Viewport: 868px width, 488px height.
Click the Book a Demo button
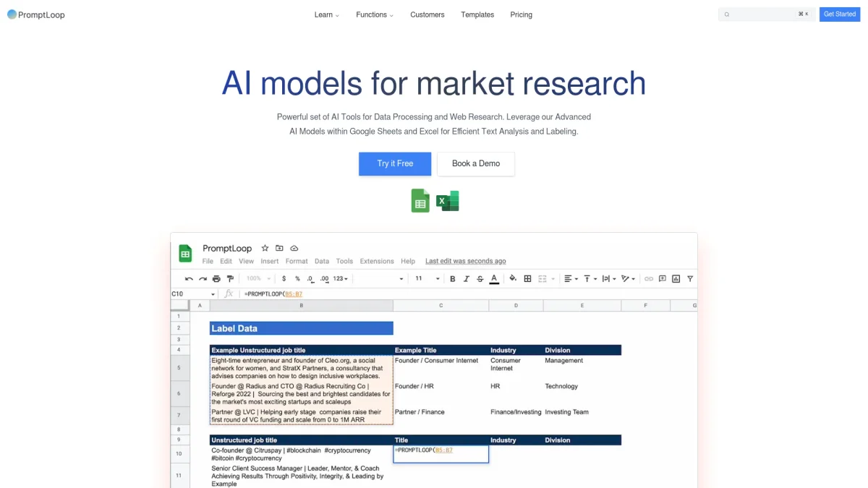pyautogui.click(x=476, y=163)
